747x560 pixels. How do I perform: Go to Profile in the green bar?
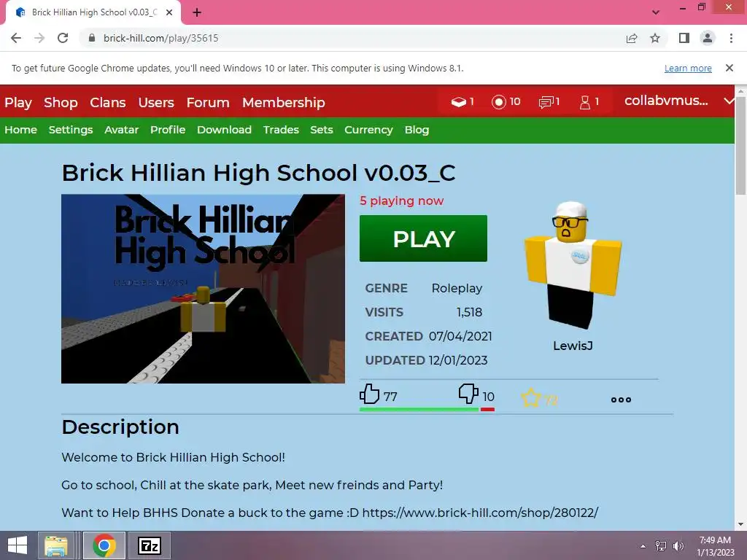168,130
